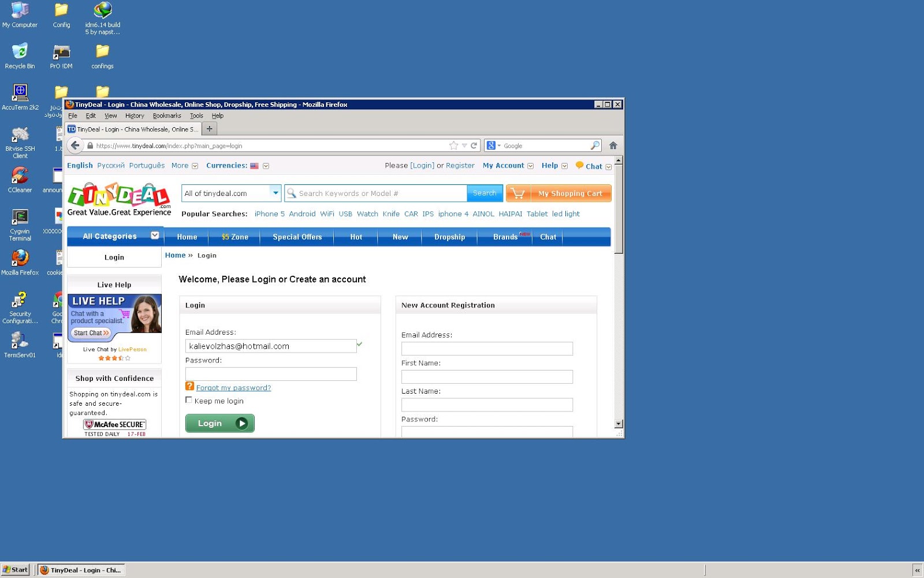The height and width of the screenshot is (578, 924).
Task: Click the TinyDeal logo
Action: (x=119, y=199)
